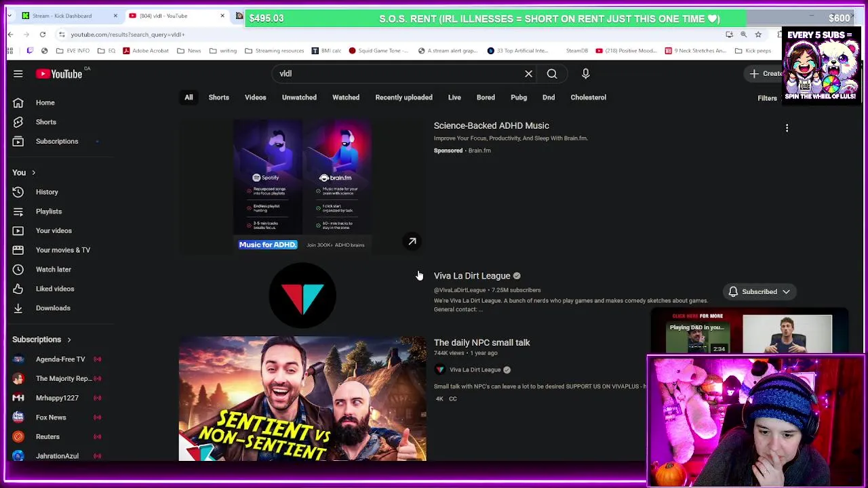868x488 pixels.
Task: Click the browser address bar URL
Action: pos(127,35)
